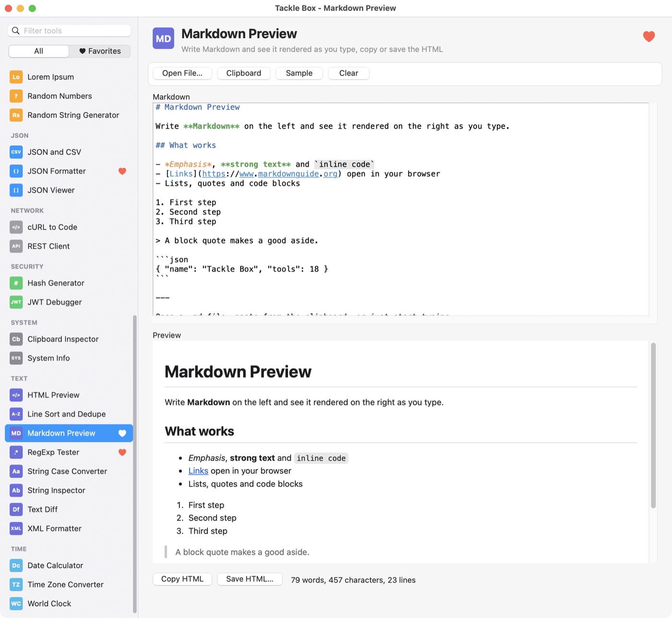Unfavorite JSON Formatter via its heart
Screen dimensions: 672x618
tap(122, 171)
